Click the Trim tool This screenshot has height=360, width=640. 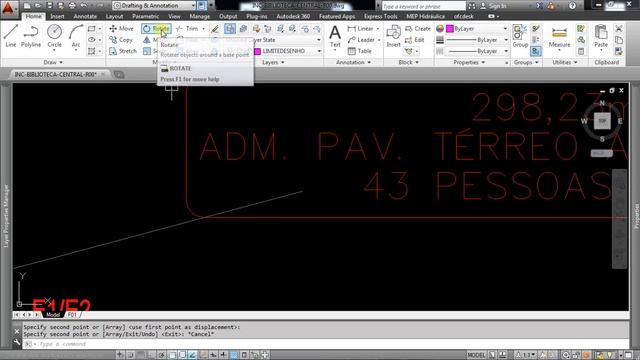point(188,29)
